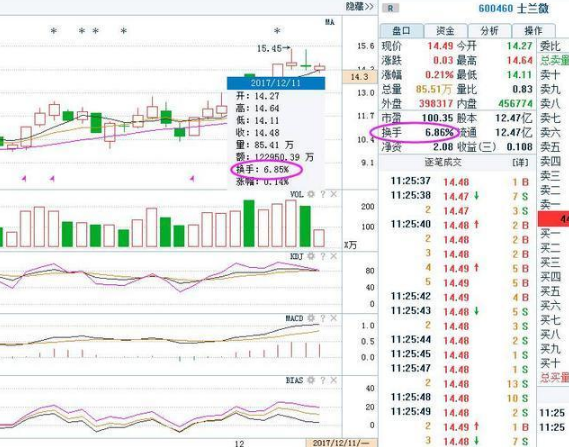Show help for VOL indicator
Image resolution: width=569 pixels, height=447 pixels.
[323, 194]
